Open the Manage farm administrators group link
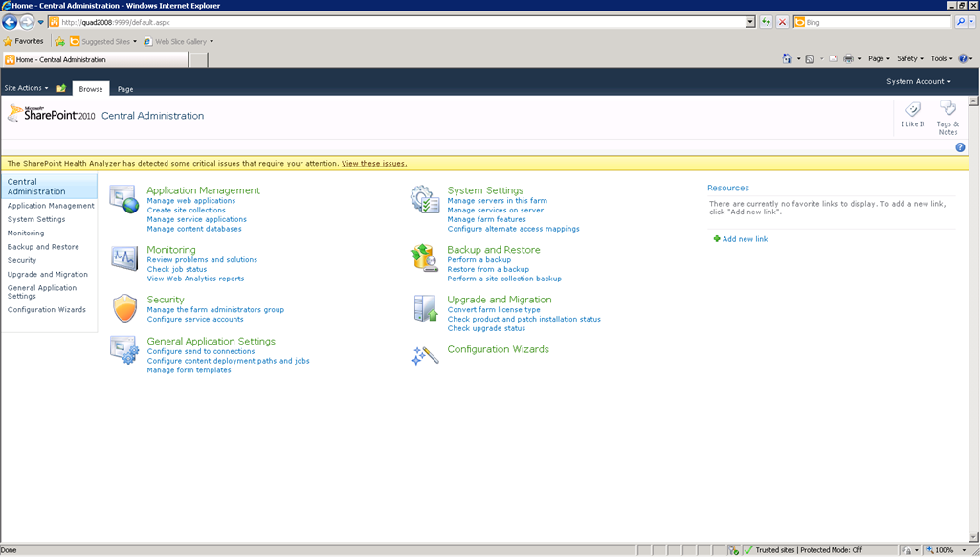980x557 pixels. [215, 309]
